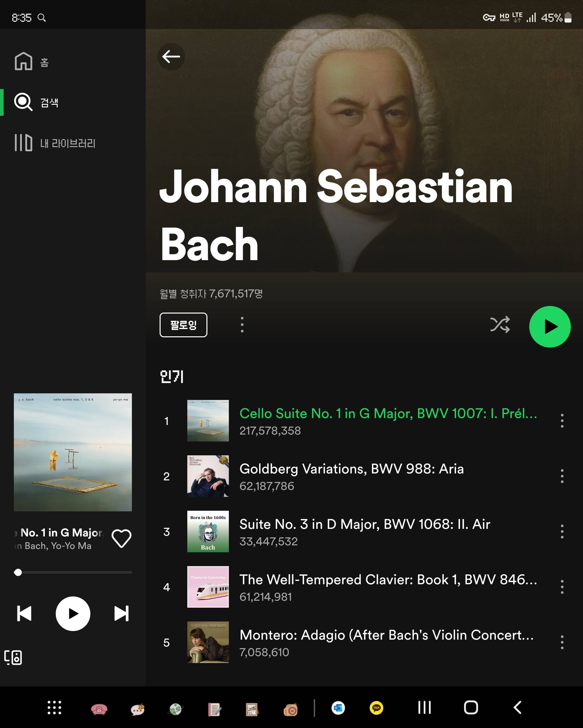Play Johann Sebastian Bach with green button
583x728 pixels.
point(550,326)
